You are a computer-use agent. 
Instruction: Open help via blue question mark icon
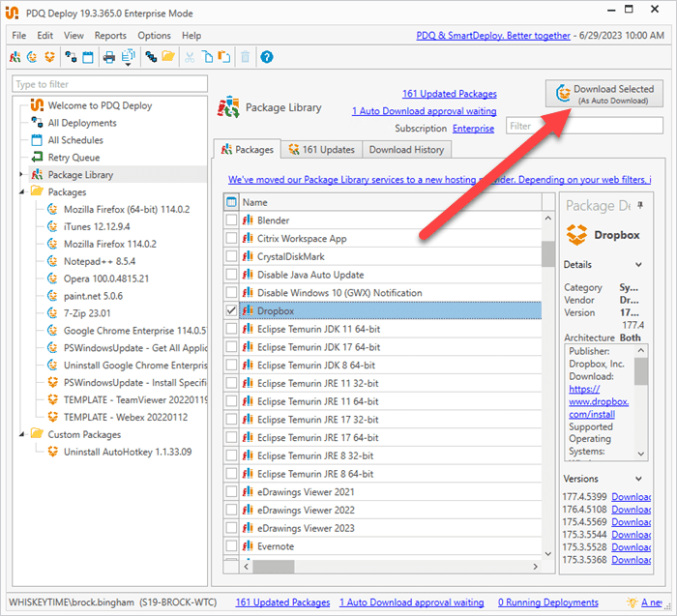267,57
